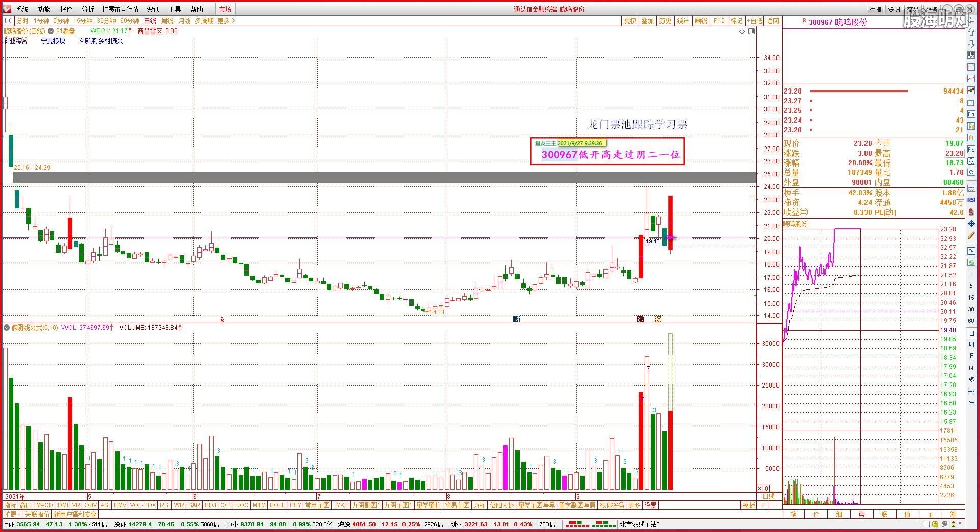Click the circle-in-box sidebar icon
The width and height of the screenshot is (980, 532).
coord(971,172)
